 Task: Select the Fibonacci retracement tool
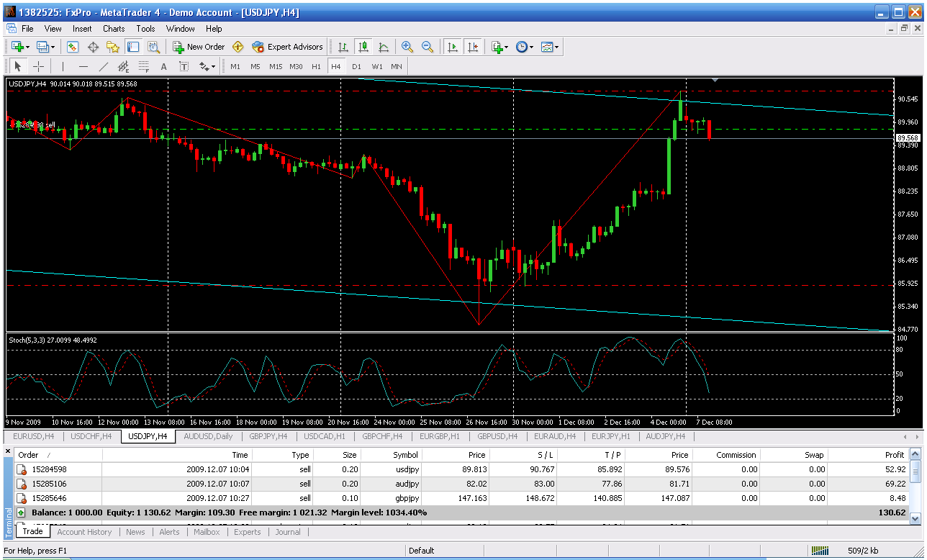coord(143,66)
